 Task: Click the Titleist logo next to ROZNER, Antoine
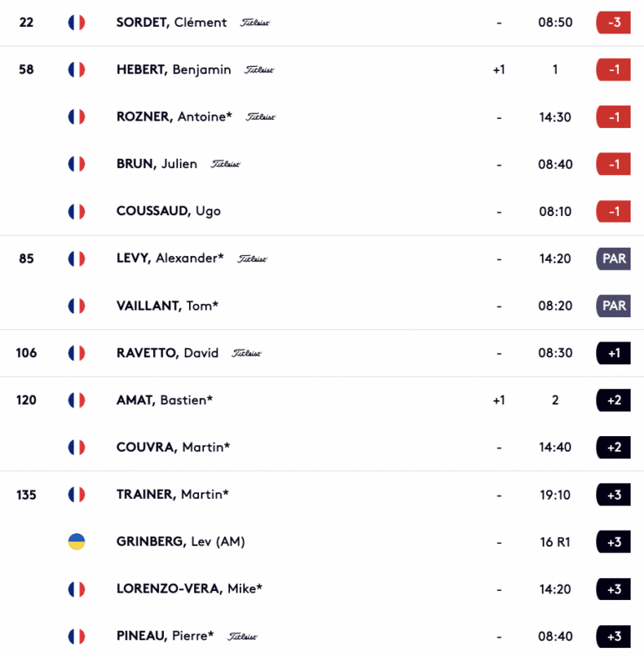pos(260,117)
